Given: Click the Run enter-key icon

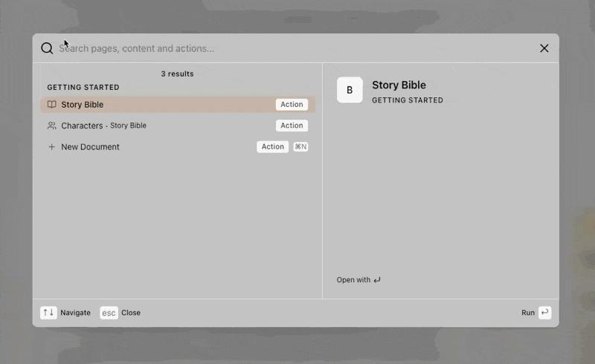Looking at the screenshot, I should click(x=545, y=313).
